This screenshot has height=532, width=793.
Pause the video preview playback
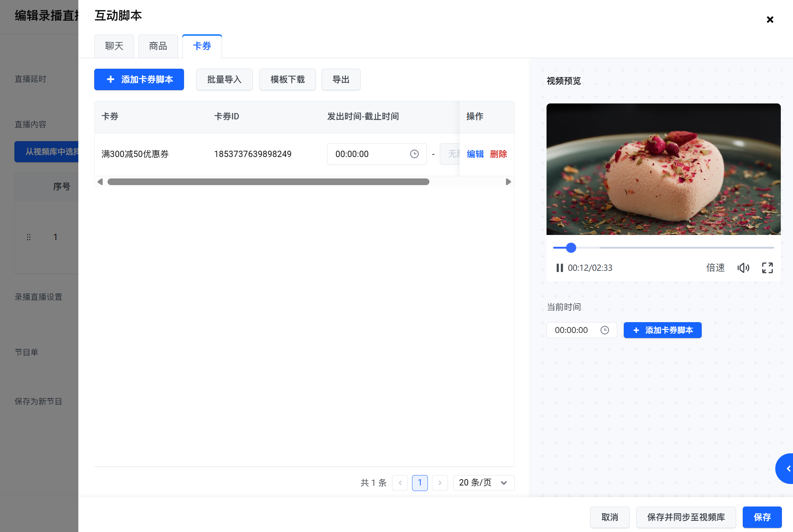559,268
